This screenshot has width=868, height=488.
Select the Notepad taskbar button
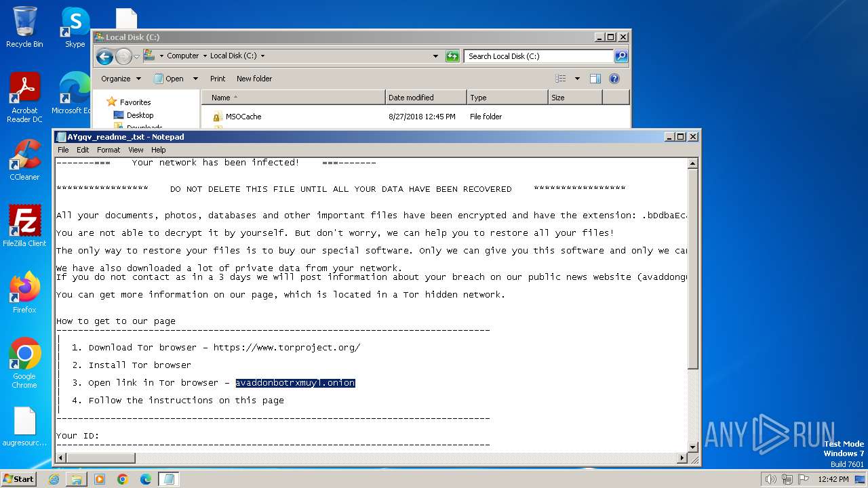click(169, 479)
